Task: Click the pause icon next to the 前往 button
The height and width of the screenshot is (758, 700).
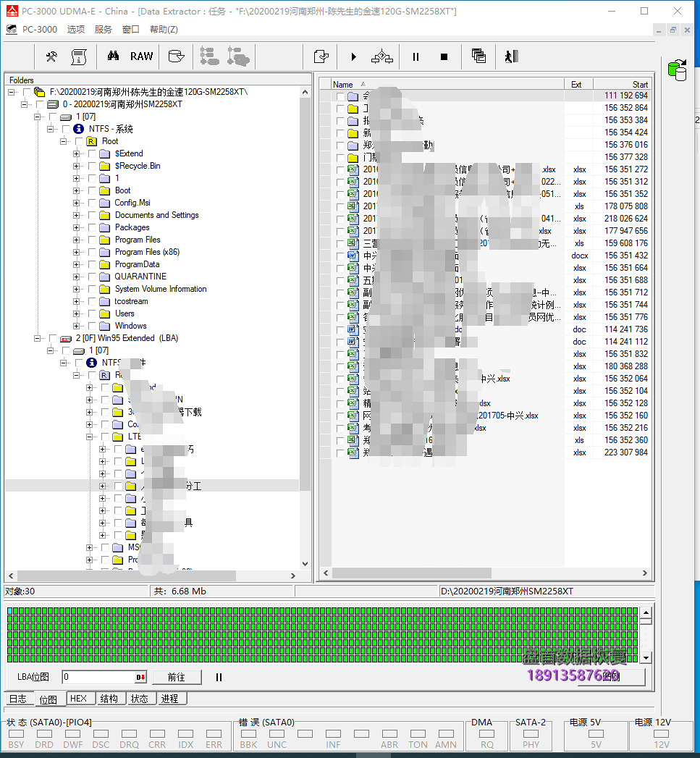Action: click(x=219, y=677)
